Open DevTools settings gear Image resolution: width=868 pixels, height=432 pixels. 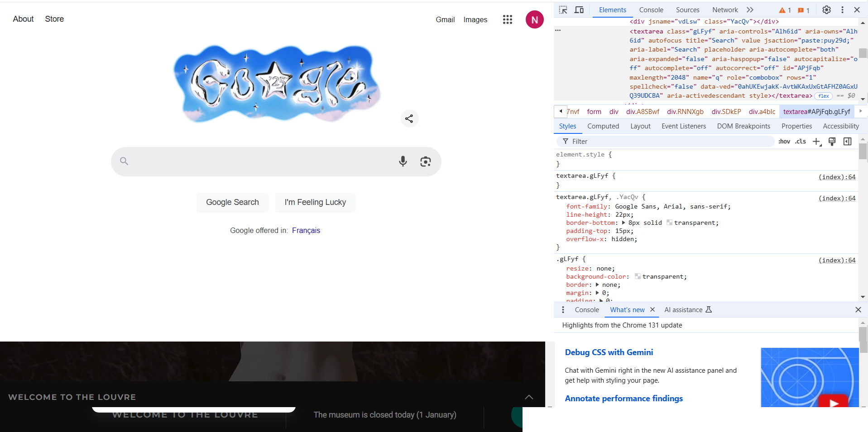826,10
